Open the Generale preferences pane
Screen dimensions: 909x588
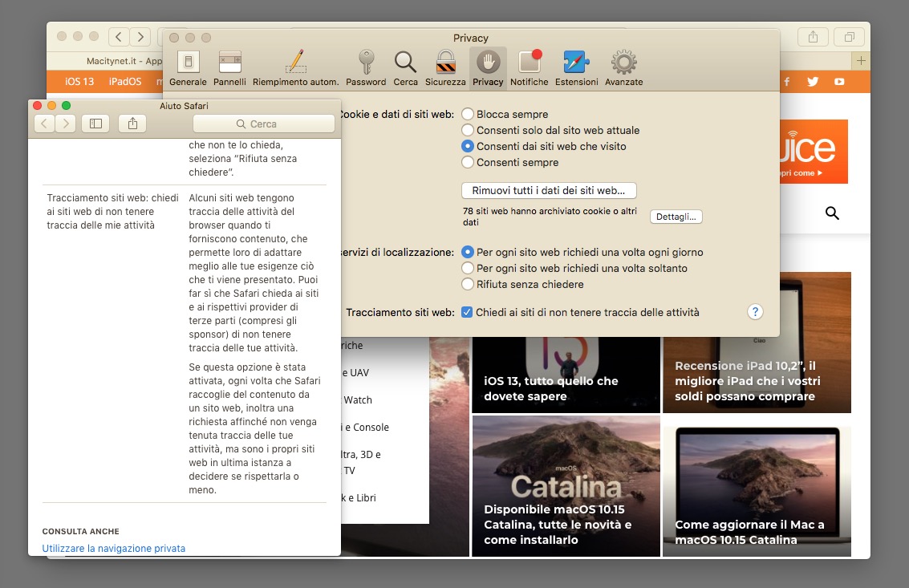pos(188,66)
